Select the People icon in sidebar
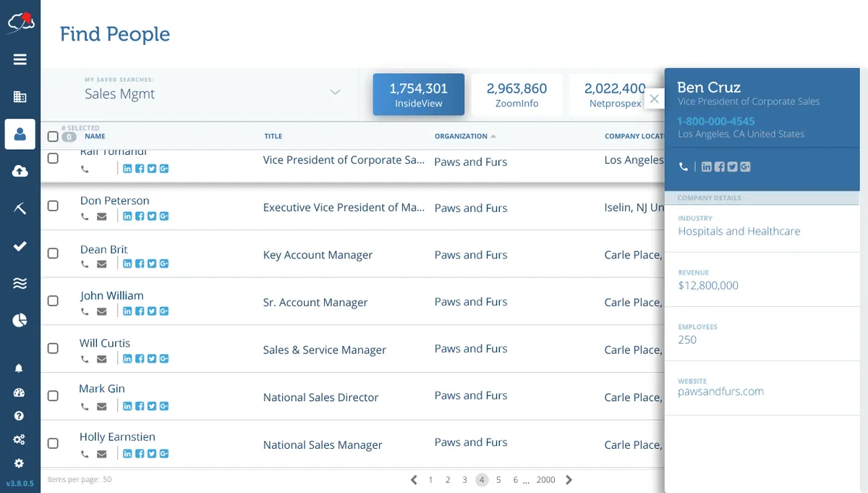This screenshot has height=493, width=868. point(20,134)
